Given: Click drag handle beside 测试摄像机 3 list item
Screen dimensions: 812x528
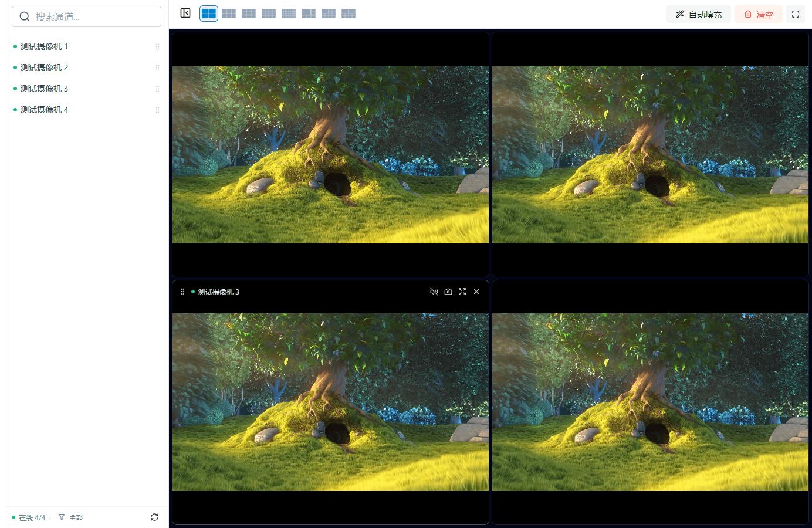Looking at the screenshot, I should (157, 89).
